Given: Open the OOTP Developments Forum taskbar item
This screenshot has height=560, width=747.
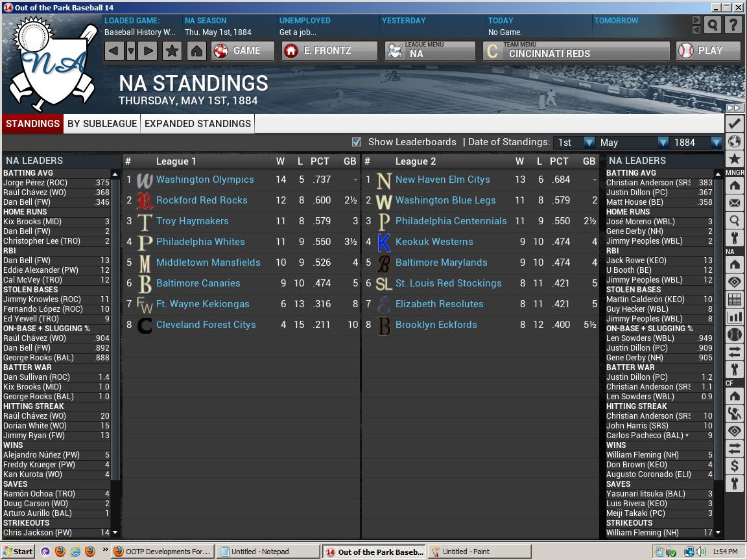Looking at the screenshot, I should [x=162, y=552].
